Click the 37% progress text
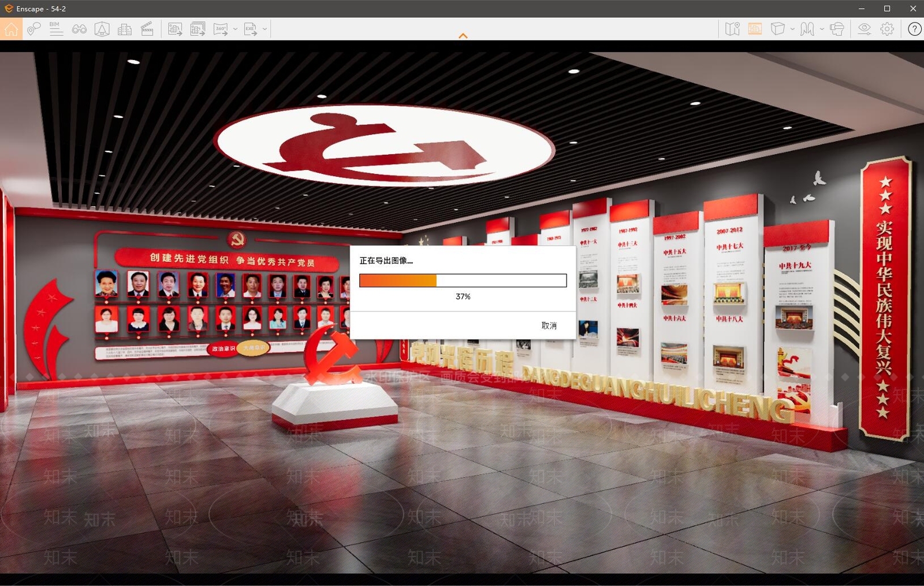 (463, 296)
